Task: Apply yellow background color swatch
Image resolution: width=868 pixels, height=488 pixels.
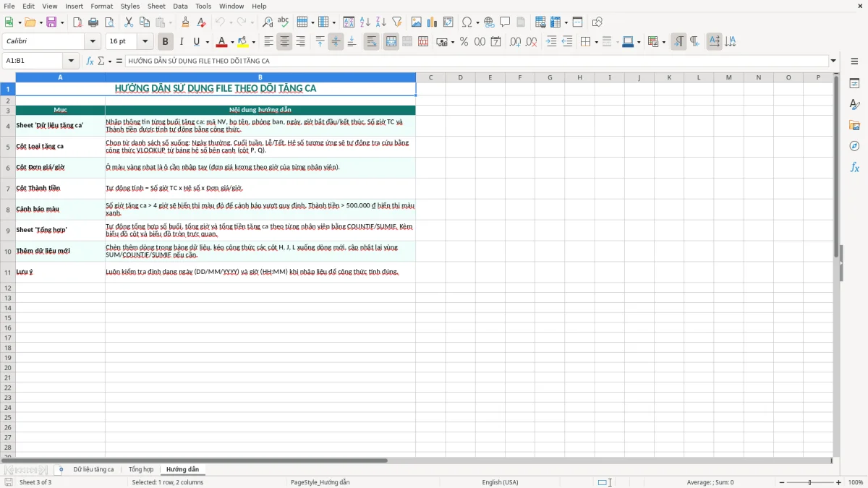Action: pyautogui.click(x=242, y=42)
